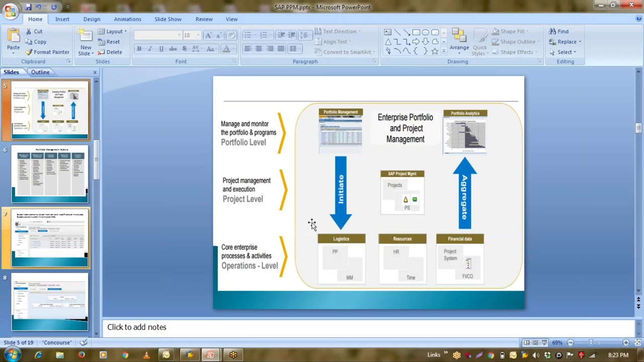This screenshot has width=644, height=362.
Task: Select the rectangle shape in Shapes gallery
Action: click(x=416, y=32)
